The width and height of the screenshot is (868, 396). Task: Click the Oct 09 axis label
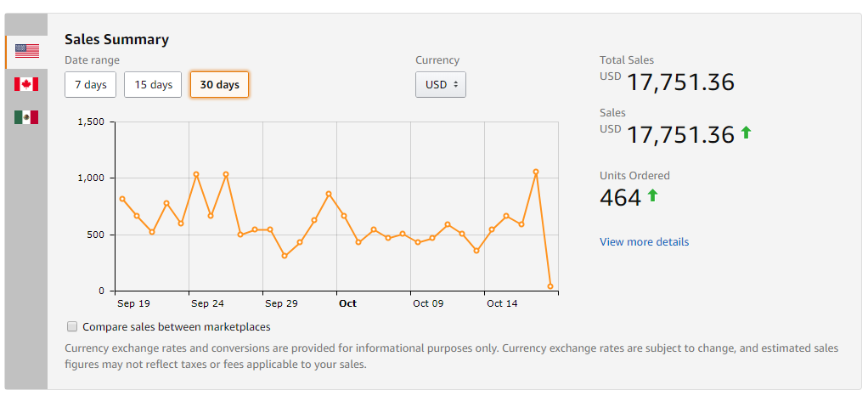coord(428,303)
